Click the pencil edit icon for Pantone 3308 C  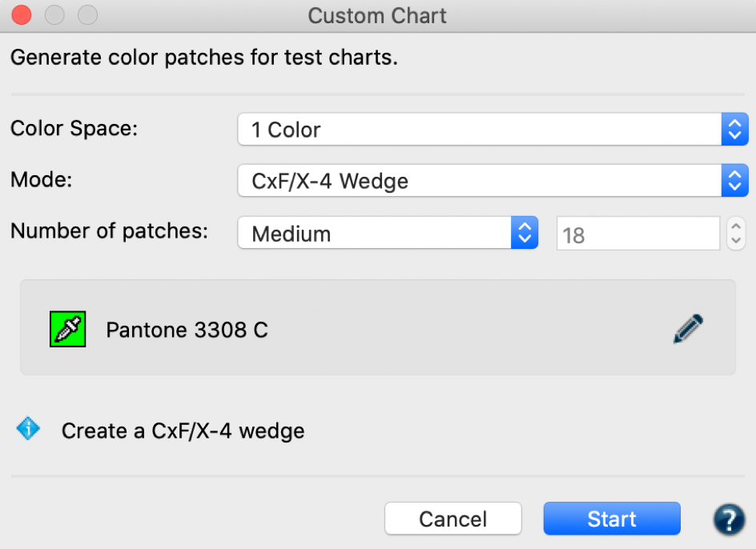pyautogui.click(x=688, y=329)
